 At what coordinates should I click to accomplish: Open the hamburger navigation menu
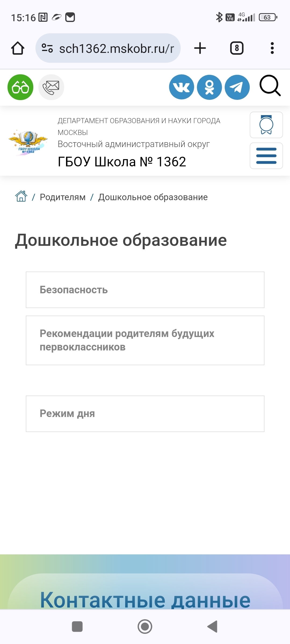click(x=266, y=156)
